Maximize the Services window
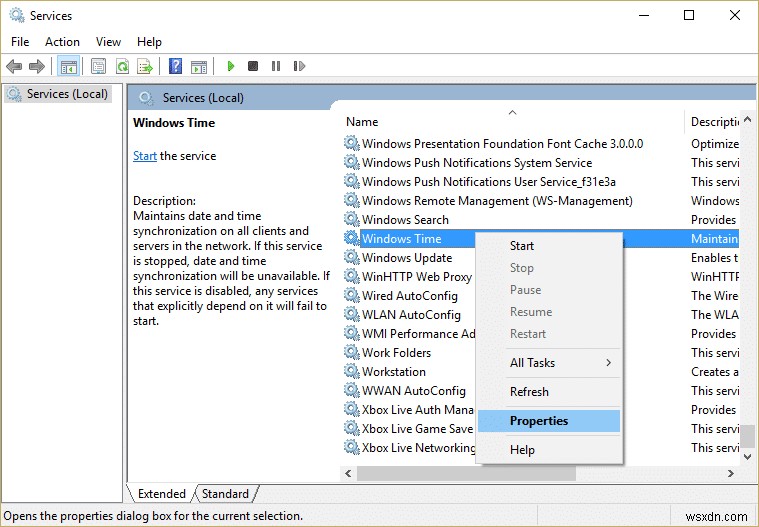The width and height of the screenshot is (759, 527). pyautogui.click(x=689, y=15)
